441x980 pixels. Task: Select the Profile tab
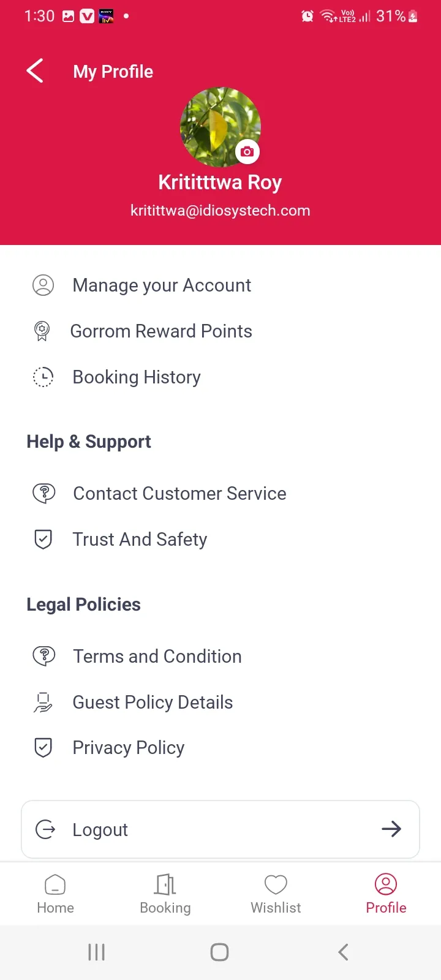click(386, 894)
